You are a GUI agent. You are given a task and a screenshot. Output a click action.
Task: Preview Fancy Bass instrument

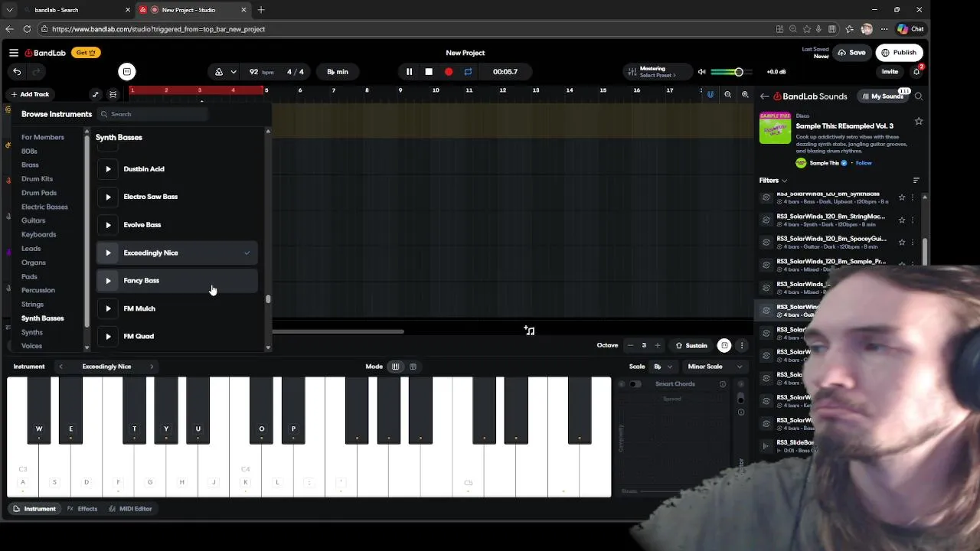point(108,281)
